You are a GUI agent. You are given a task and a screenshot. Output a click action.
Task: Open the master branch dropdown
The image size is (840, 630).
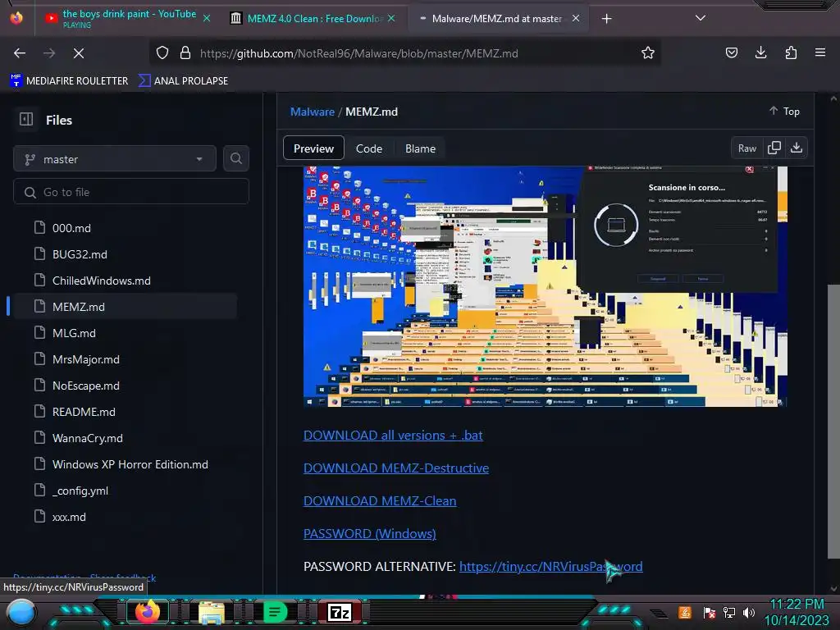pos(115,159)
